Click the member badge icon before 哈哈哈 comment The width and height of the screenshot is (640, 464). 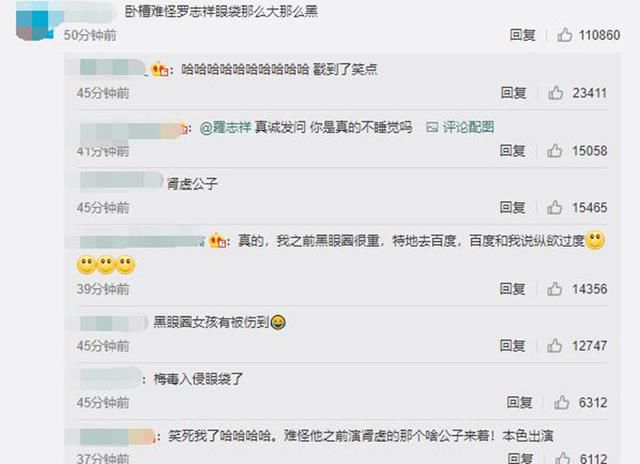[160, 69]
